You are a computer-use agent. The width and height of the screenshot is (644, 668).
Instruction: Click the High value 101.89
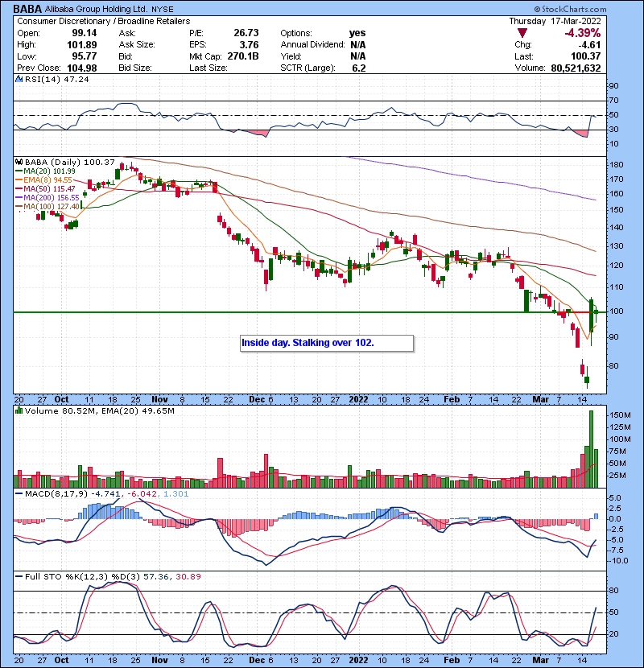click(x=82, y=45)
